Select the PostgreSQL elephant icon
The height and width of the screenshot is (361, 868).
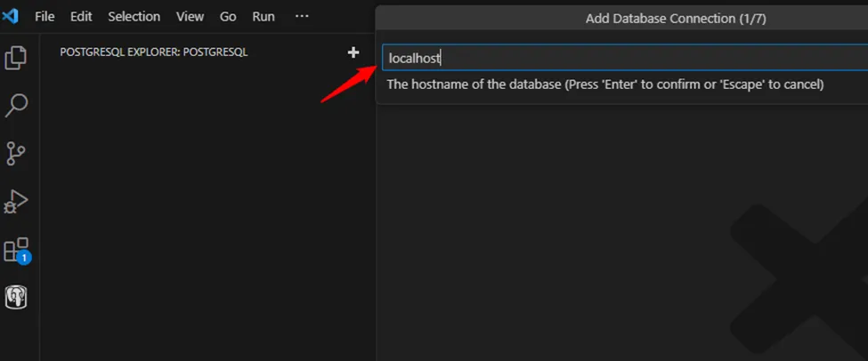tap(16, 297)
